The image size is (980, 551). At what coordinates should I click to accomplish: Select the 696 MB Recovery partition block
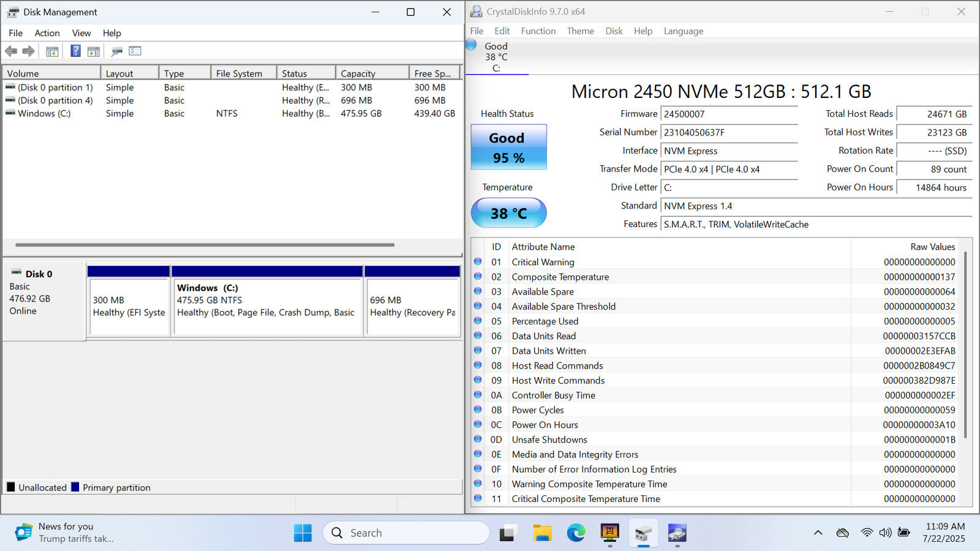pos(412,306)
